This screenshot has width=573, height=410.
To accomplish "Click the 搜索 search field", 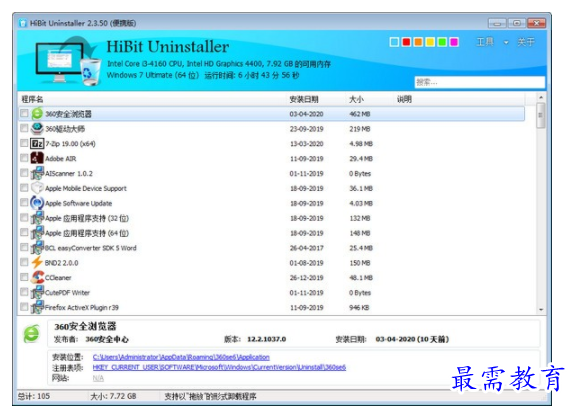I will [x=479, y=82].
